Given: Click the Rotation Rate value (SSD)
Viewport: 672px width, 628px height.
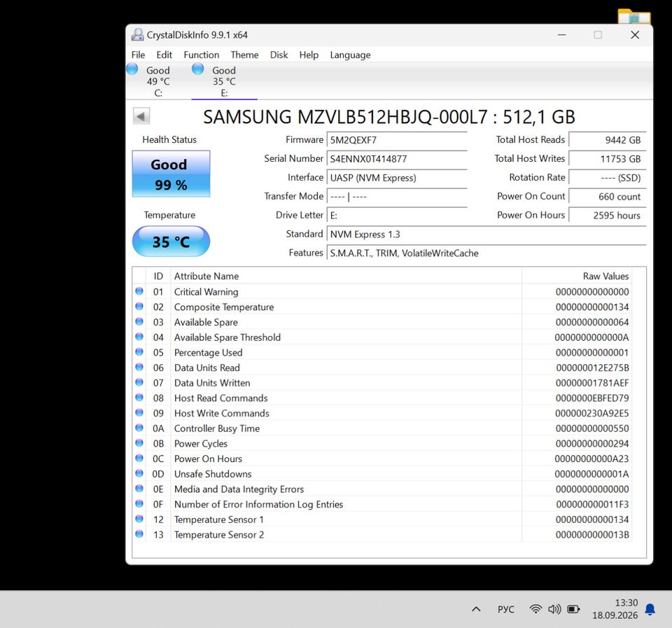Looking at the screenshot, I should pyautogui.click(x=608, y=178).
